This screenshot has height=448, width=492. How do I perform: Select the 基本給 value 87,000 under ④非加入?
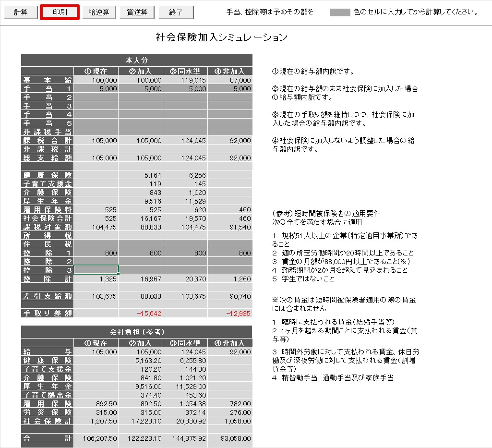(x=230, y=80)
